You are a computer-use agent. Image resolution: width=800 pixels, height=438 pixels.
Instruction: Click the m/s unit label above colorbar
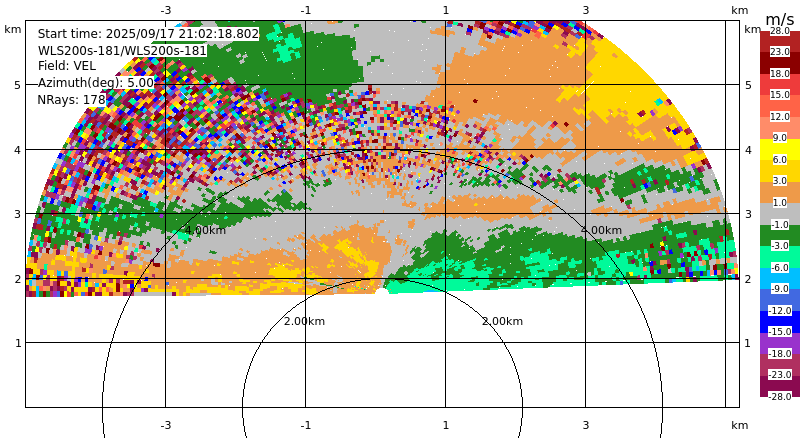pyautogui.click(x=780, y=19)
